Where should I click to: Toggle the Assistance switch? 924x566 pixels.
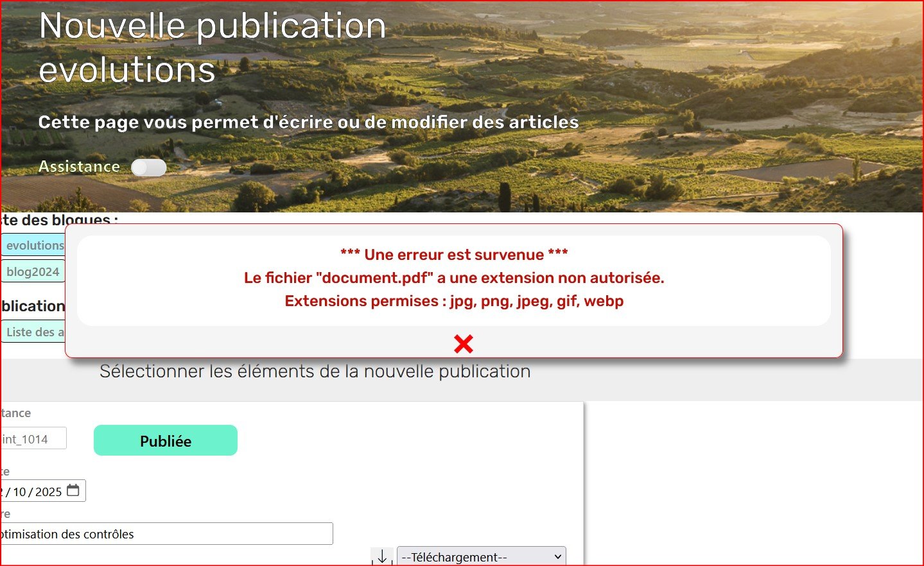click(148, 167)
